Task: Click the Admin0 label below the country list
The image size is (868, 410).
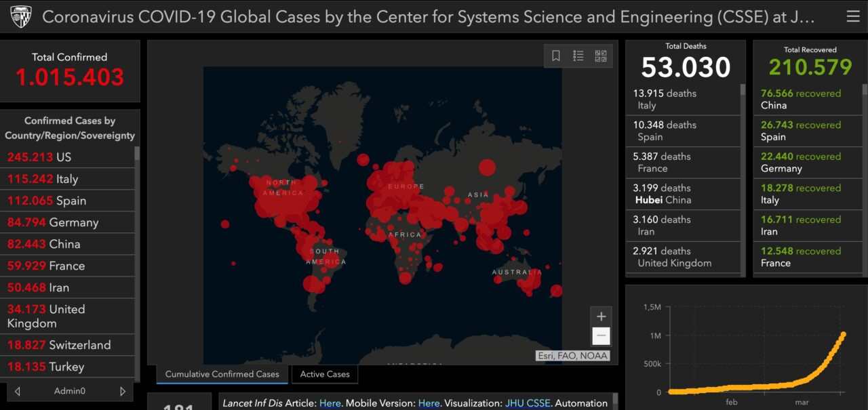Action: [x=70, y=391]
